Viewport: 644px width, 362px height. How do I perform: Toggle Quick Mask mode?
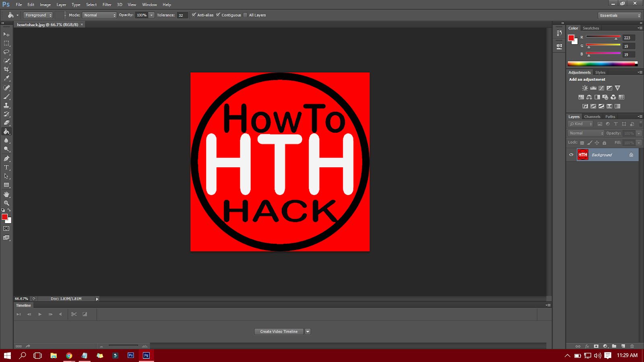click(6, 228)
